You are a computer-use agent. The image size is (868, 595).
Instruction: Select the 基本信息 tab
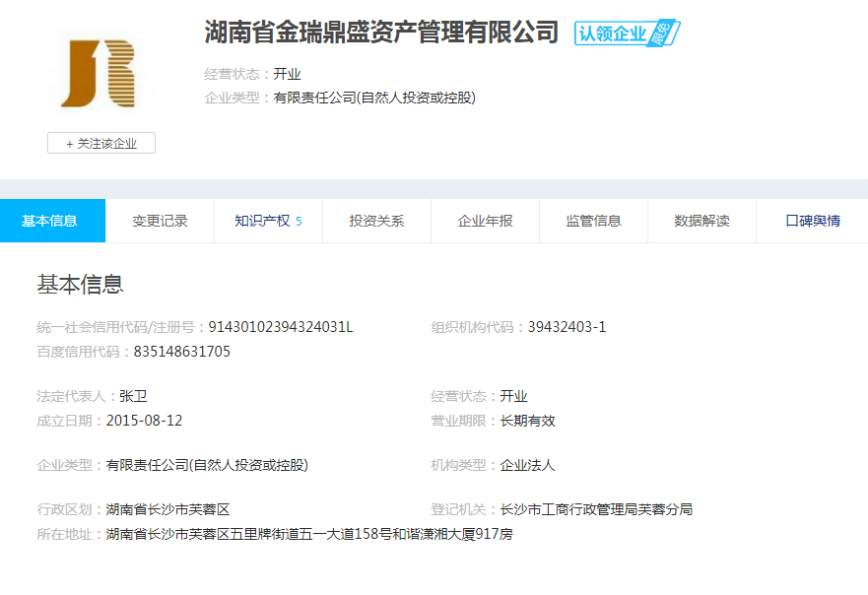click(x=50, y=221)
